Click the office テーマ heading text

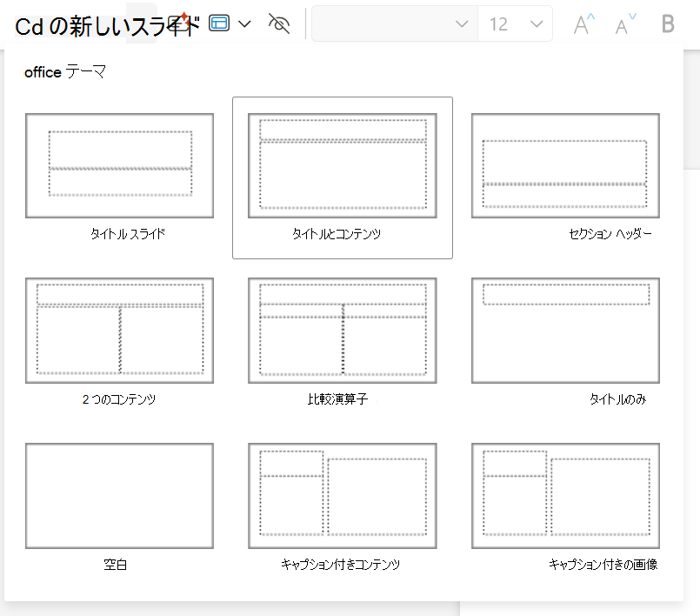pos(65,71)
